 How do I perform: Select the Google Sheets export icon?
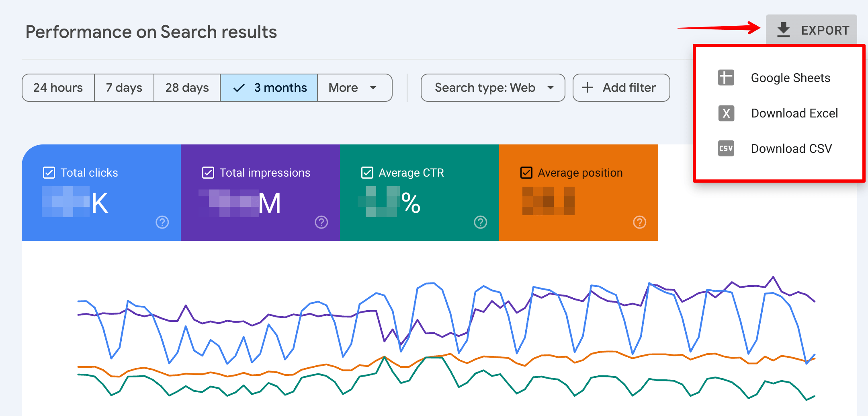(x=725, y=77)
